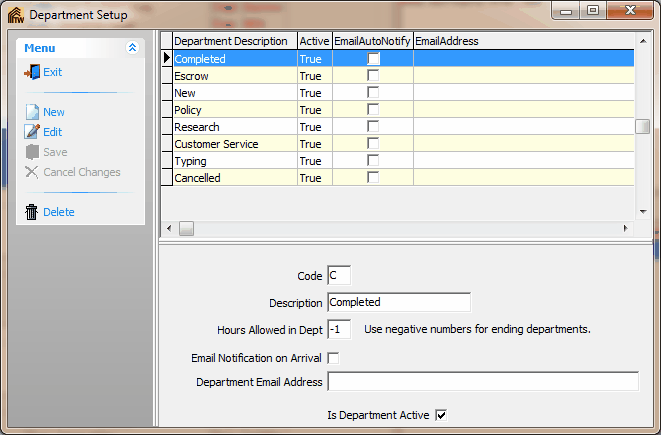The height and width of the screenshot is (435, 661).
Task: Enable Email Notification on Arrival checkbox
Action: click(334, 358)
